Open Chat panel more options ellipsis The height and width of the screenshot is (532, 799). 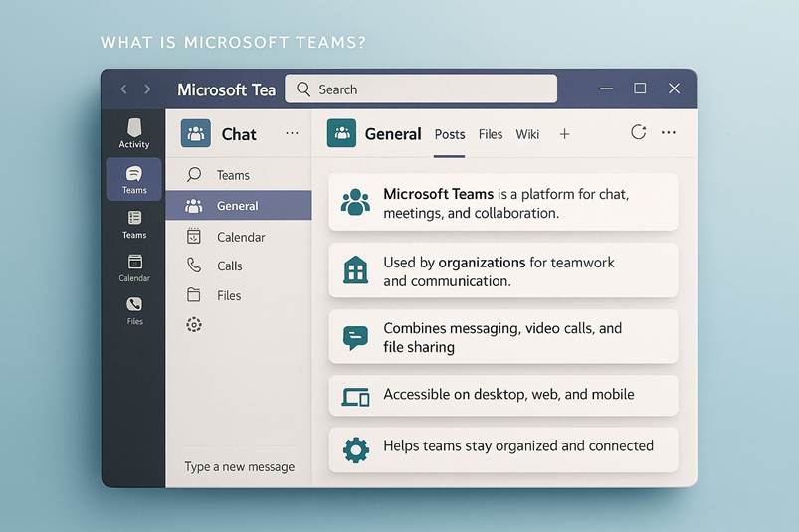(x=292, y=133)
